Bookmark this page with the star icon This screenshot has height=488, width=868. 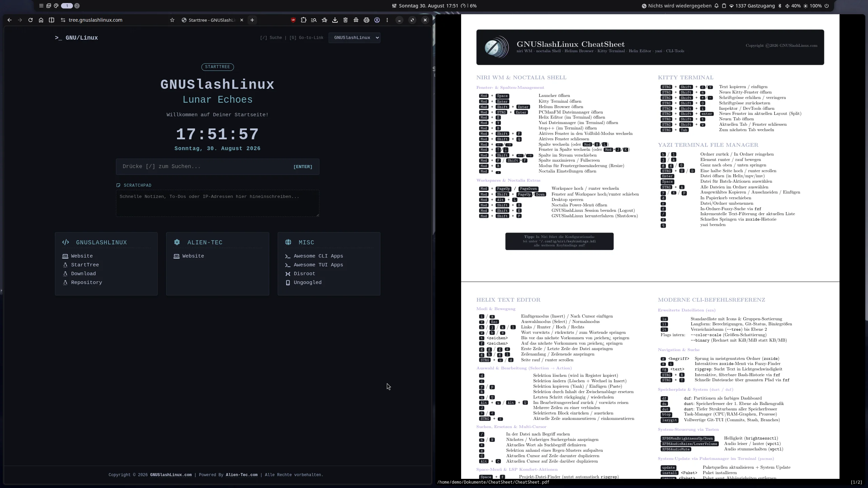point(172,20)
